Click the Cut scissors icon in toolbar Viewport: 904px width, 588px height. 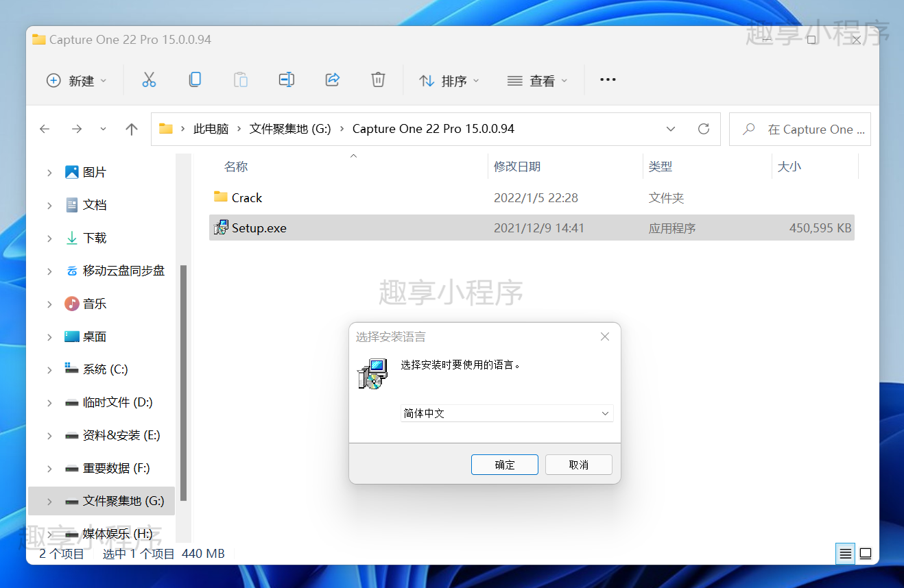point(149,80)
